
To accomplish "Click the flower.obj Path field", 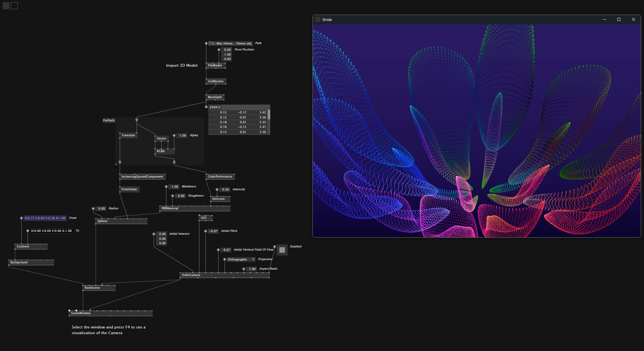I will coord(231,44).
